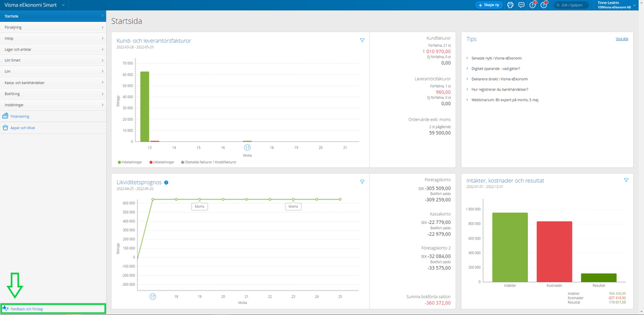Select Bokföring in the sidebar
Screen dimensions: 644x315
(x=53, y=94)
